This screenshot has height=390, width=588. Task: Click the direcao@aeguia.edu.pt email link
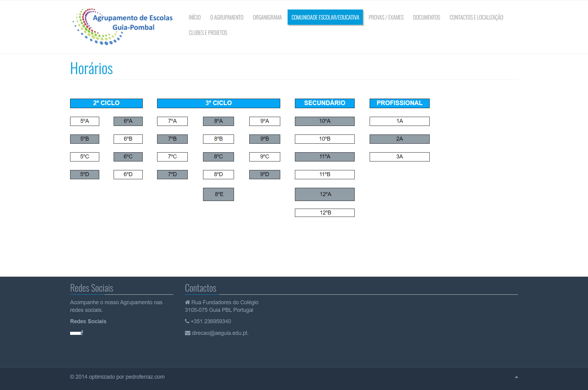pyautogui.click(x=220, y=333)
